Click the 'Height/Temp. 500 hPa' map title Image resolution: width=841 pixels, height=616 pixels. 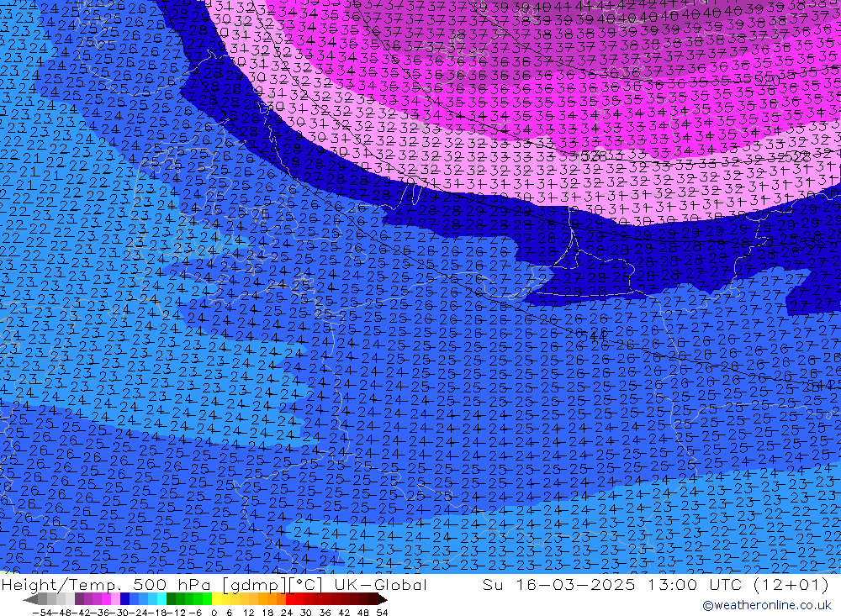pos(107,584)
